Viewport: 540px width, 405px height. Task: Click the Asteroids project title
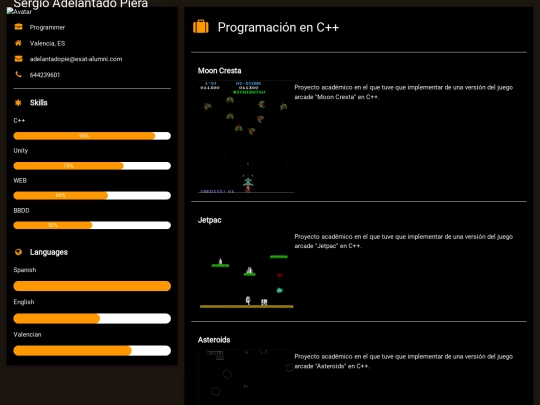[x=214, y=340]
